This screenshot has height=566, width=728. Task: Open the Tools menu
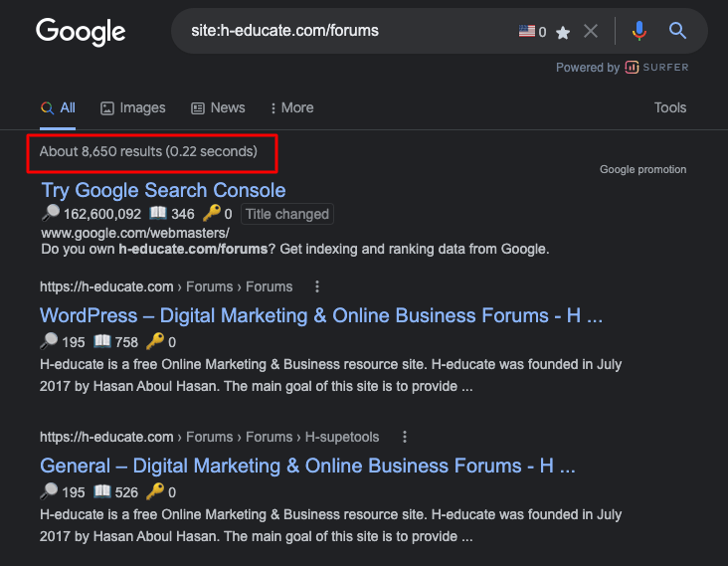[670, 107]
